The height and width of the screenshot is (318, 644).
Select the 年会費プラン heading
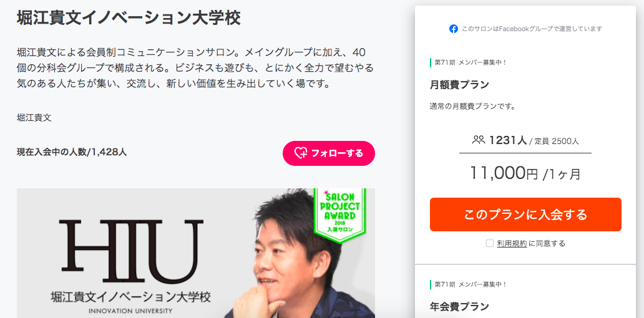(459, 306)
